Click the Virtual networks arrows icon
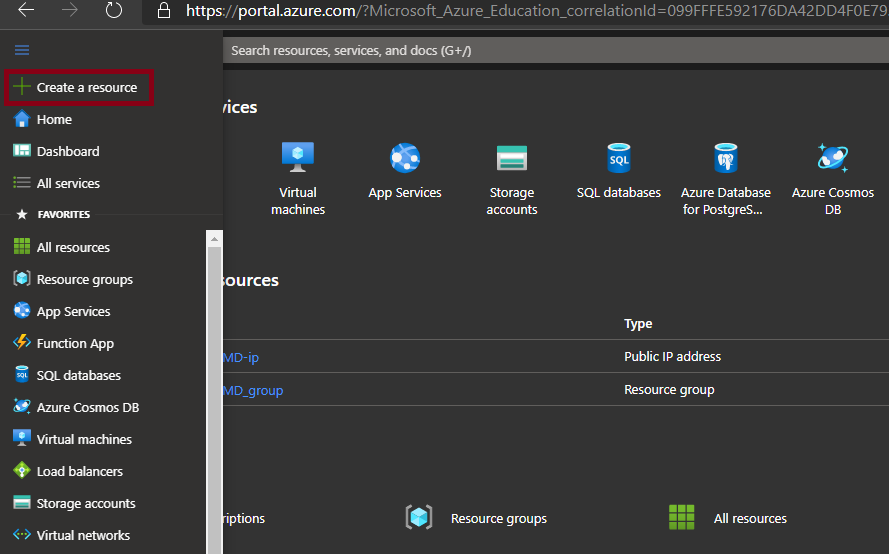 pos(22,534)
